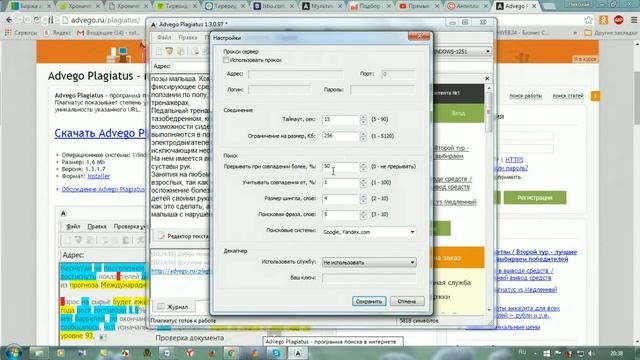Open the Сервисы bookmarks shortcut
Image resolution: width=640 pixels, height=360 pixels.
click(20, 33)
